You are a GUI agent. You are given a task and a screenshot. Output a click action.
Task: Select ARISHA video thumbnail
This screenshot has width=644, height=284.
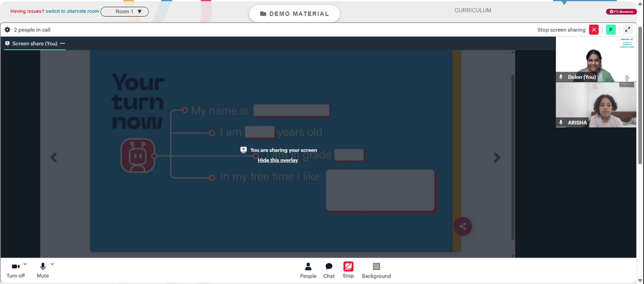click(x=596, y=105)
